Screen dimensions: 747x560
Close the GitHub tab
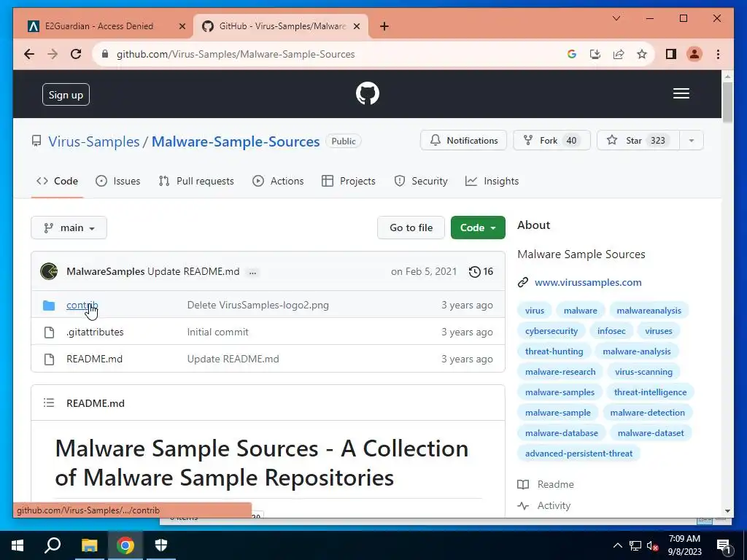pyautogui.click(x=356, y=26)
